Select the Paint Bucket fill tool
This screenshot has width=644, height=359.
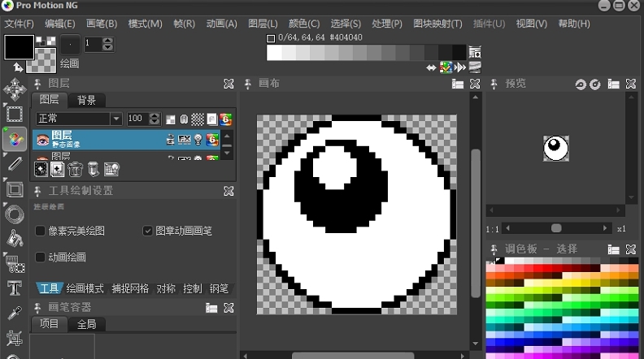pos(15,238)
